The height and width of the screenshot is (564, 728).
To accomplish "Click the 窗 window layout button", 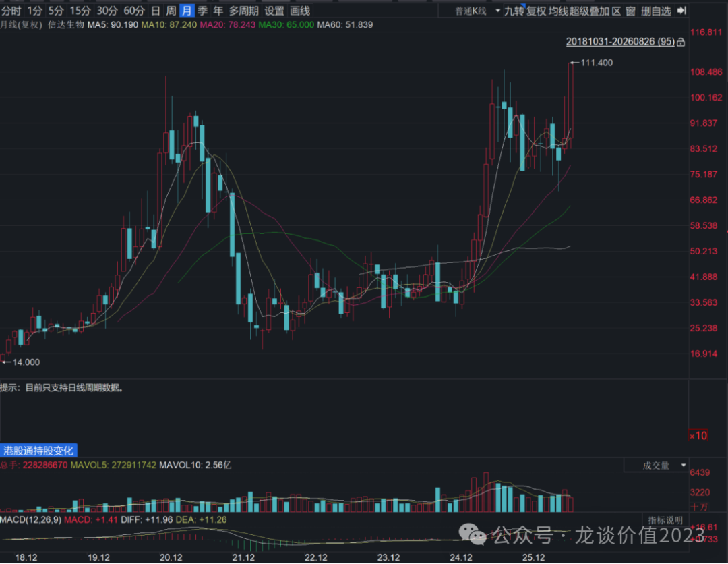I will click(630, 11).
